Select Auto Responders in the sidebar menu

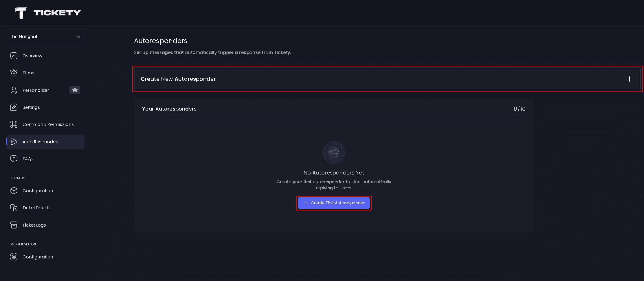(41, 142)
